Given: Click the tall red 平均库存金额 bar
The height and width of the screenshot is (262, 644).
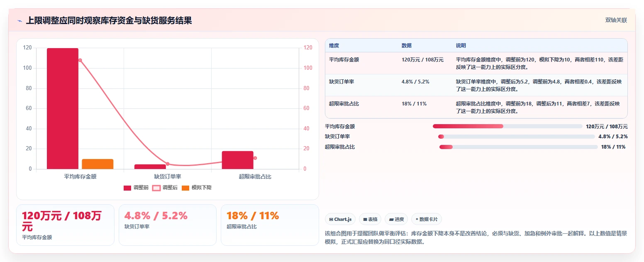Looking at the screenshot, I should click(x=63, y=108).
